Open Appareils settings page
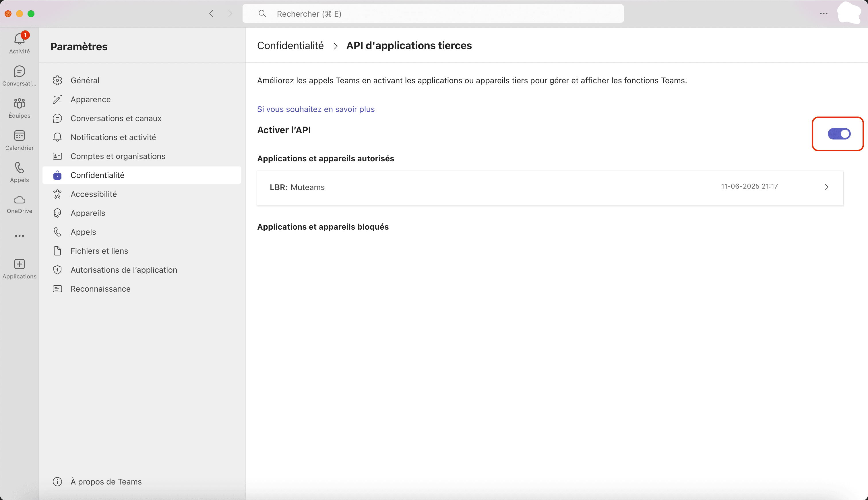The height and width of the screenshot is (500, 868). click(x=142, y=213)
